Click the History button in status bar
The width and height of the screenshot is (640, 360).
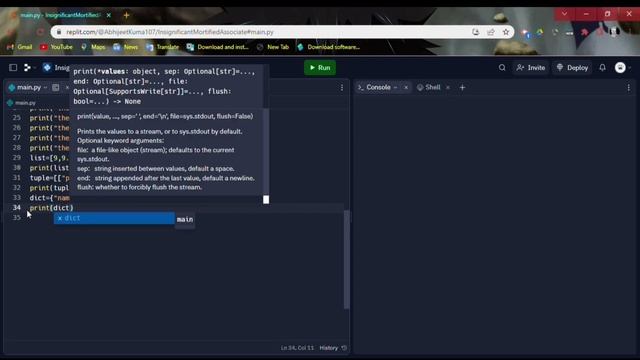[x=333, y=348]
